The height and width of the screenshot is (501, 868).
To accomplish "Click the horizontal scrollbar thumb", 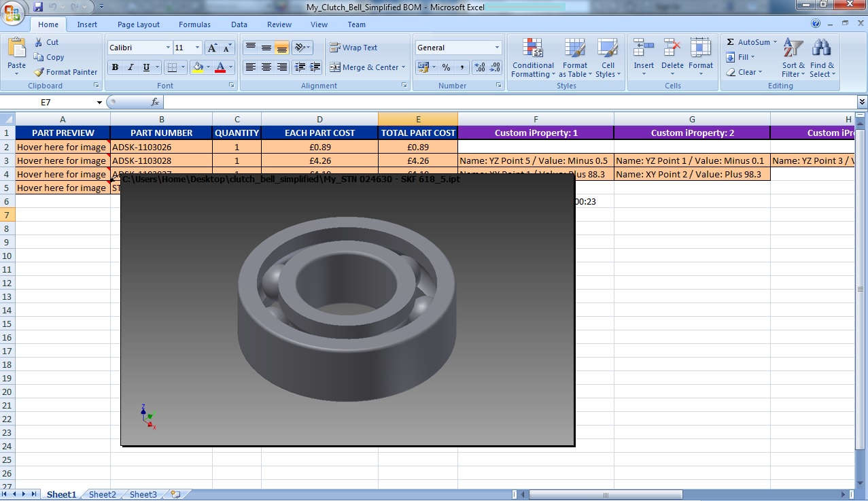I will click(605, 495).
